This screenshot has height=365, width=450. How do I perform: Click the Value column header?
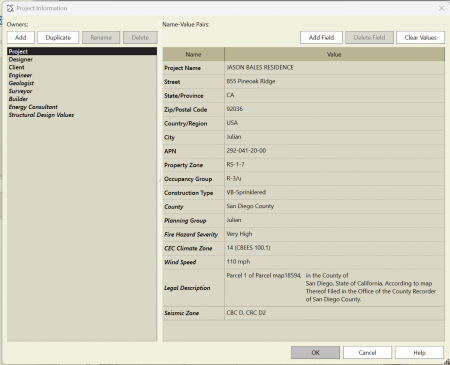tap(334, 54)
